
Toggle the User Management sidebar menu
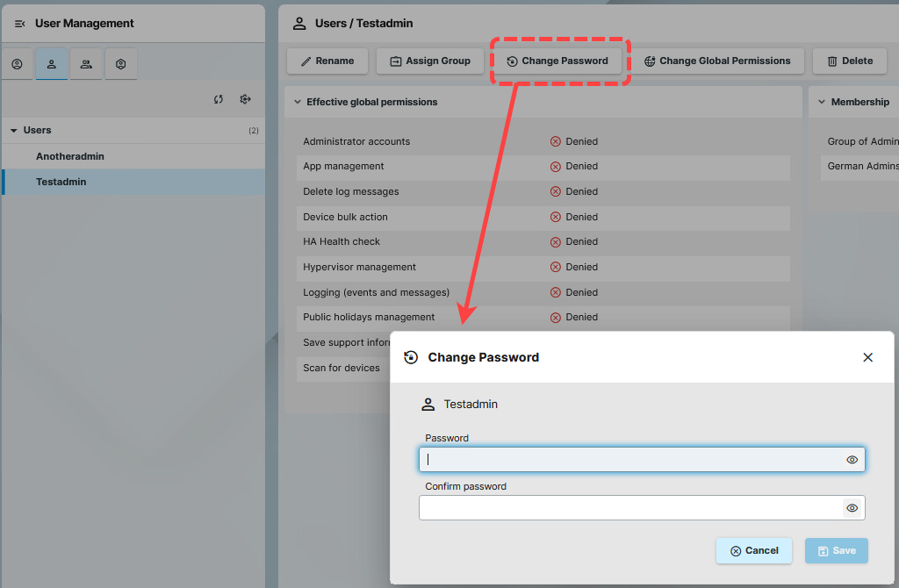coord(19,23)
